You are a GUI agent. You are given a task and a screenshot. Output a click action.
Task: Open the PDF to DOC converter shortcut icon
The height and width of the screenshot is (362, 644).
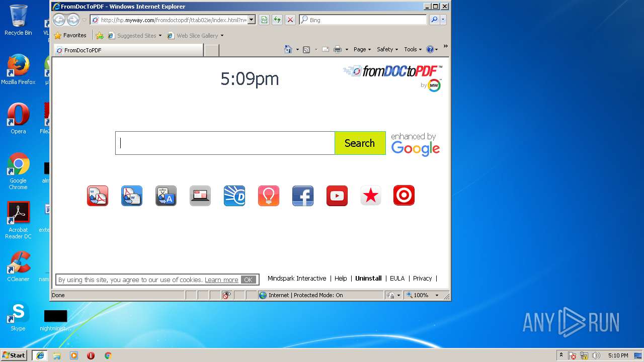[x=132, y=196]
